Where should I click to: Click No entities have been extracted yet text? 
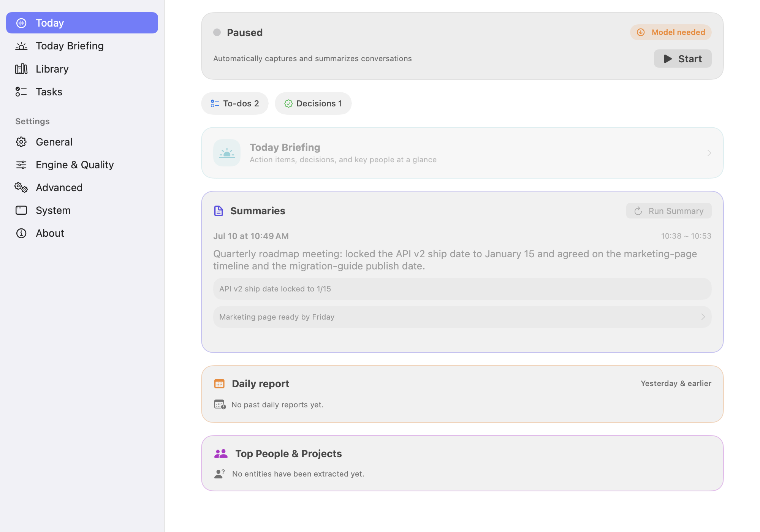tap(298, 474)
